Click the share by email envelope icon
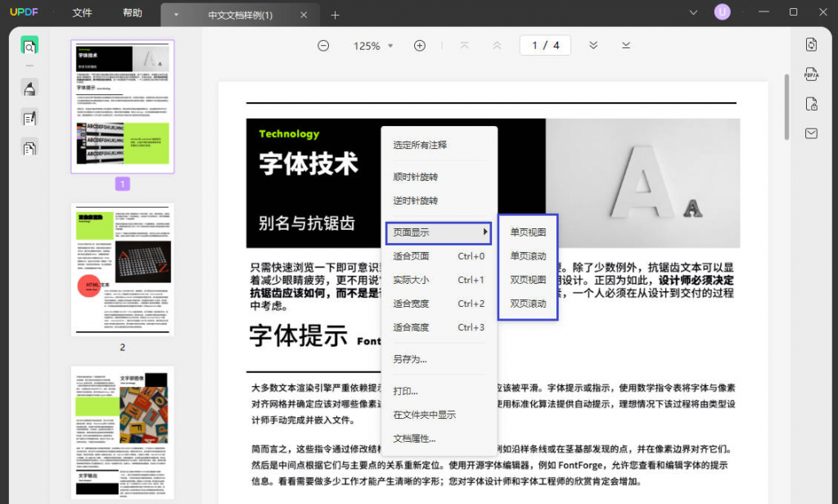Viewport: 838px width, 504px height. tap(811, 133)
